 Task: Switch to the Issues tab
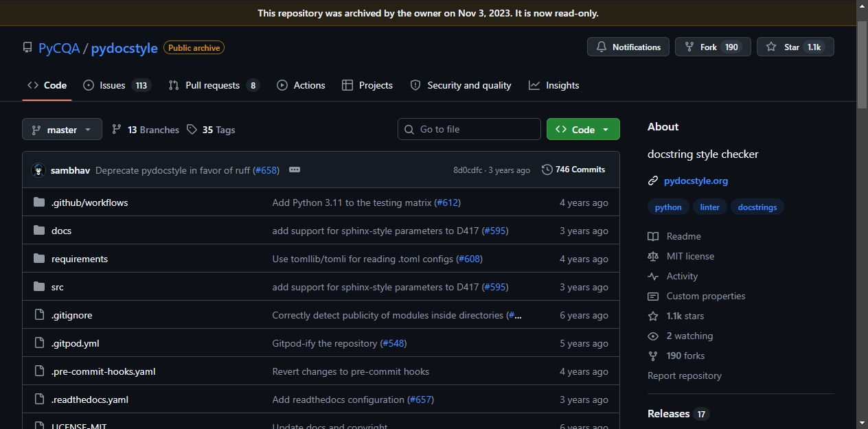point(117,85)
